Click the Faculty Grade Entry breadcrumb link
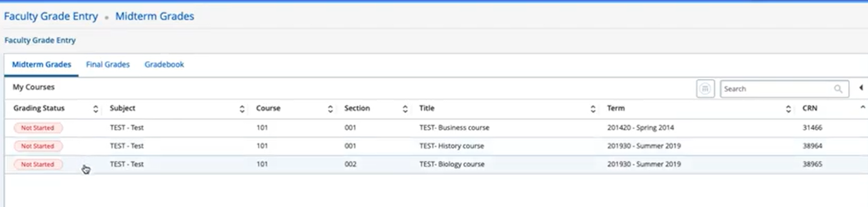Image resolution: width=868 pixels, height=207 pixels. pyautogui.click(x=51, y=16)
